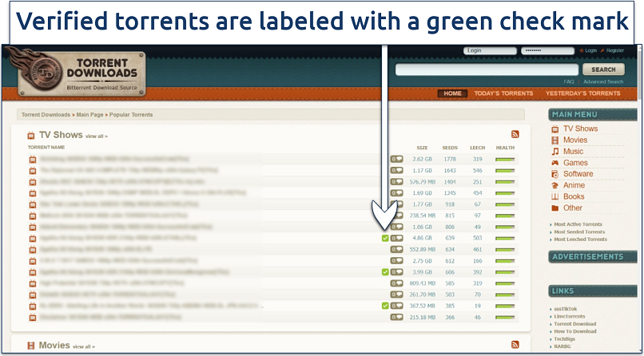Click the Register link
Image resolution: width=644 pixels, height=356 pixels.
click(615, 50)
